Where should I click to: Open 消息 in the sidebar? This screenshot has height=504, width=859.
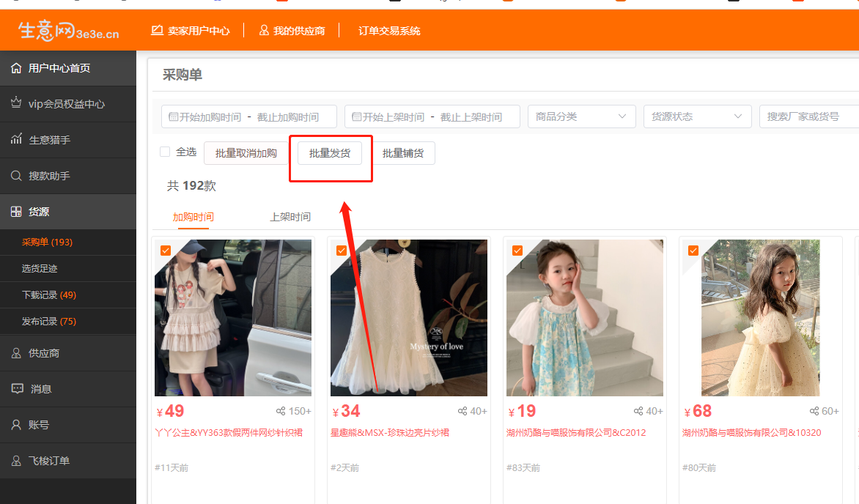(68, 389)
